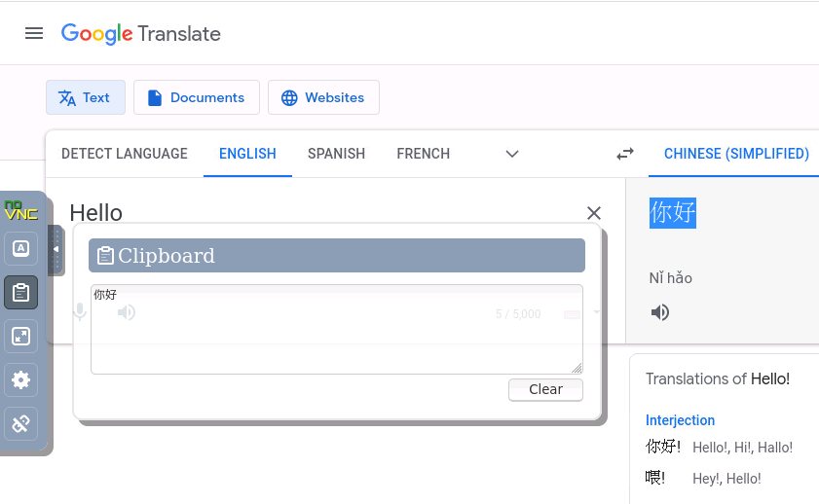Switch to Documents translation mode
This screenshot has height=504, width=819.
197,97
